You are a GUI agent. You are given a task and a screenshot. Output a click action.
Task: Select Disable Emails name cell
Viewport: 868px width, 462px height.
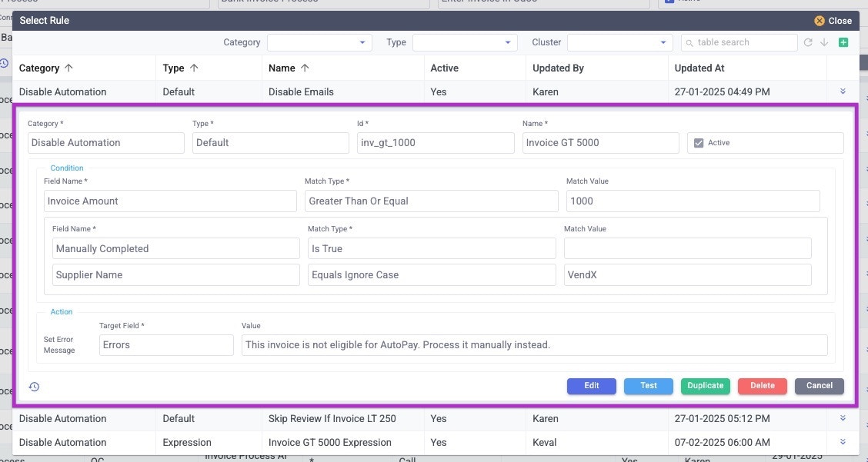(301, 91)
